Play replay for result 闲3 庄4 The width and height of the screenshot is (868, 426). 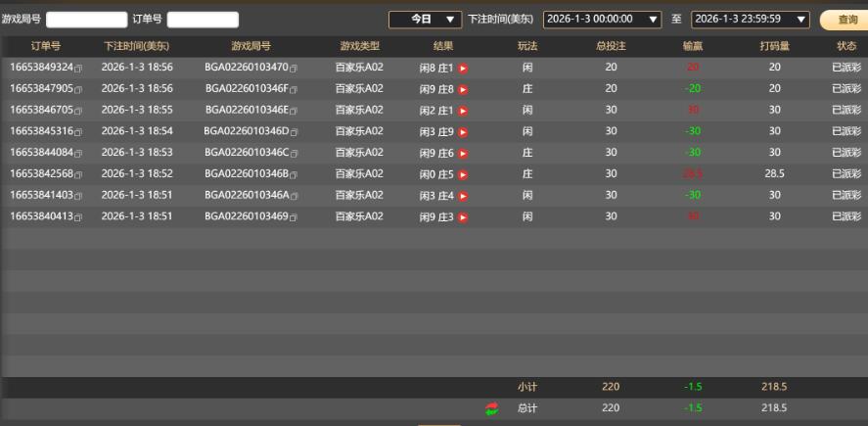click(x=463, y=196)
